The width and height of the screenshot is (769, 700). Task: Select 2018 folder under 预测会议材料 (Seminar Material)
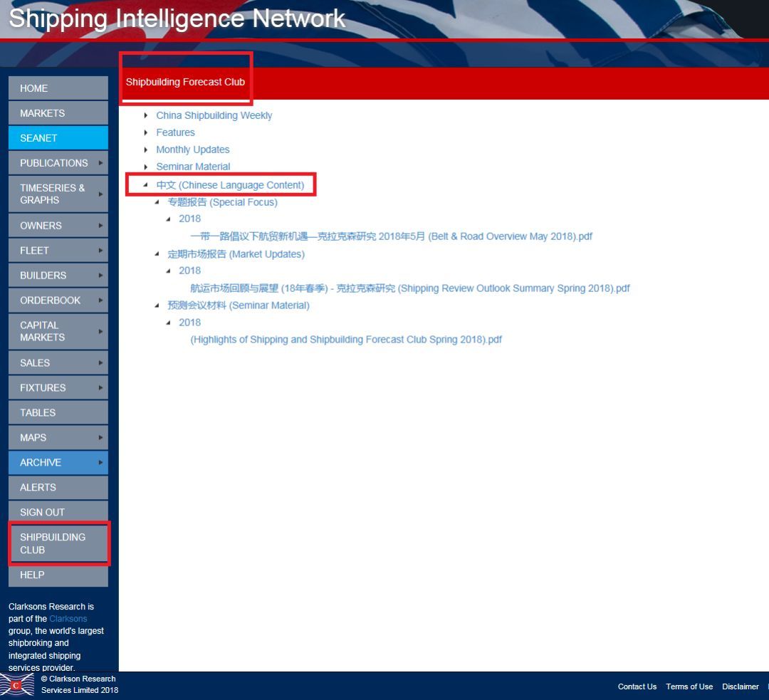(x=190, y=323)
